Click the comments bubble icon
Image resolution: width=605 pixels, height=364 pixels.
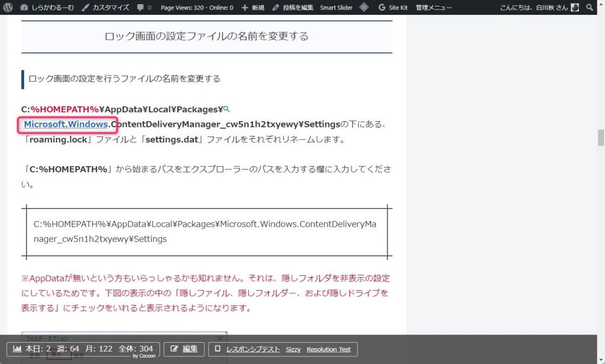(144, 8)
